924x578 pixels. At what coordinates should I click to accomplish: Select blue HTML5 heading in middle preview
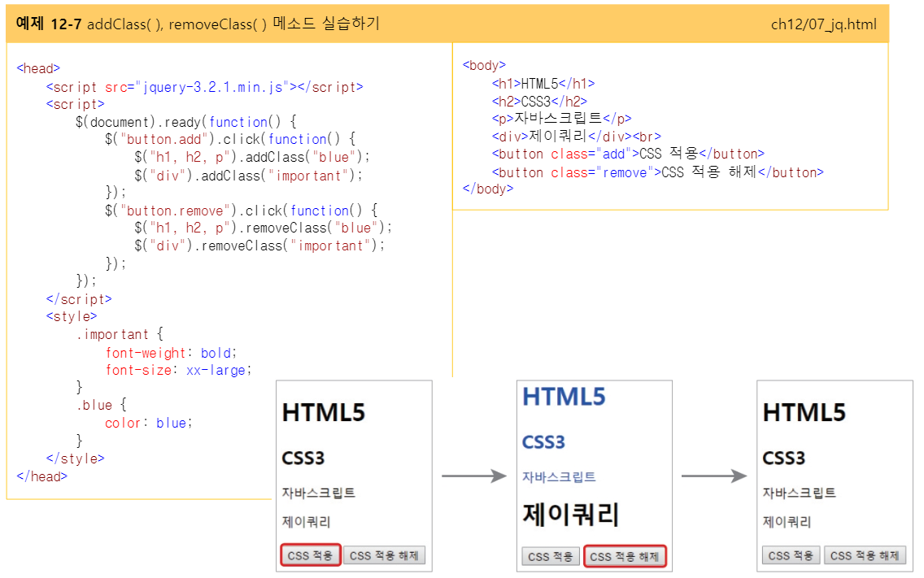(564, 397)
